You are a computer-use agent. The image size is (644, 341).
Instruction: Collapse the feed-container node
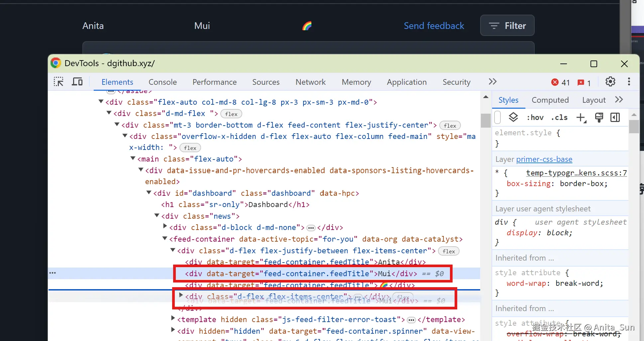pos(165,239)
